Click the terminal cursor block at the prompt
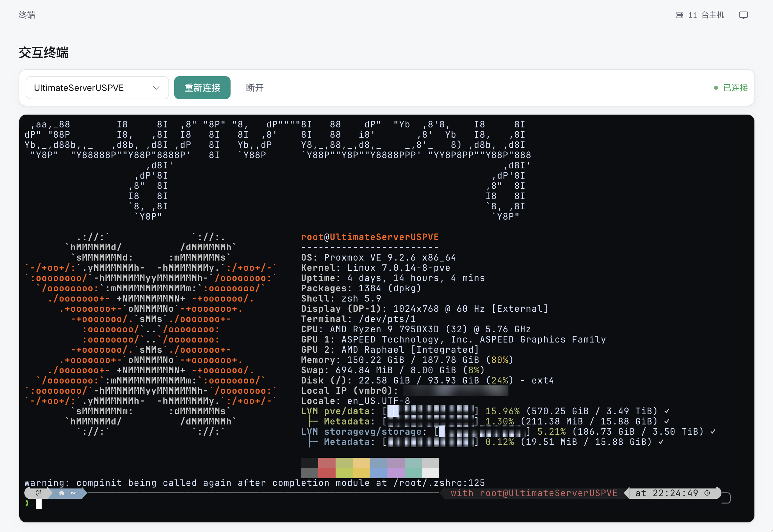This screenshot has height=532, width=773. (x=39, y=503)
